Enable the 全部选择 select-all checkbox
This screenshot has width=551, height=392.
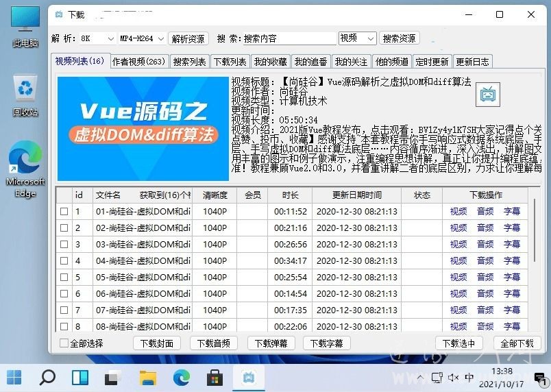(x=64, y=343)
